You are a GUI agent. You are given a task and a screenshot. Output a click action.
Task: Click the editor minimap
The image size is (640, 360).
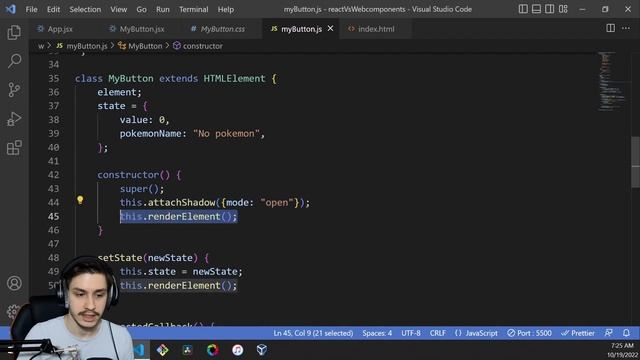611,82
